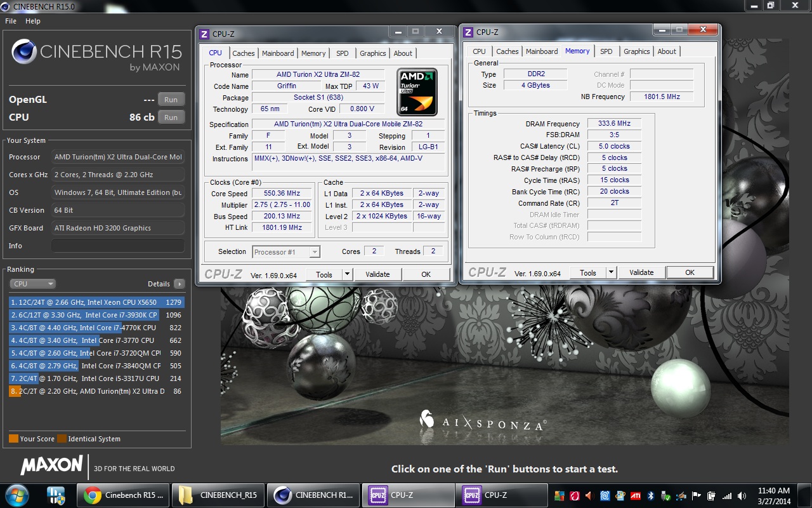Screen dimensions: 812x508
Task: Select the Core i5-3317U ranking row
Action: tap(96, 378)
